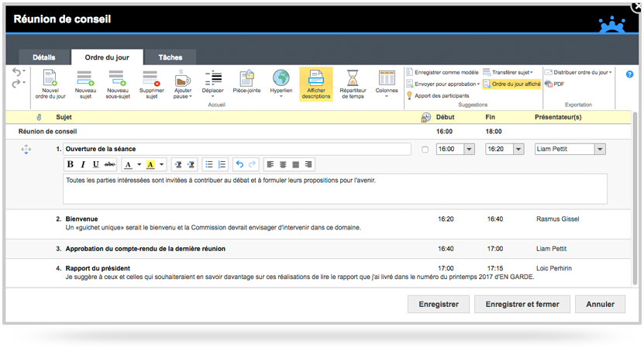Open Répartiteur de temps
The height and width of the screenshot is (355, 644).
click(x=353, y=84)
